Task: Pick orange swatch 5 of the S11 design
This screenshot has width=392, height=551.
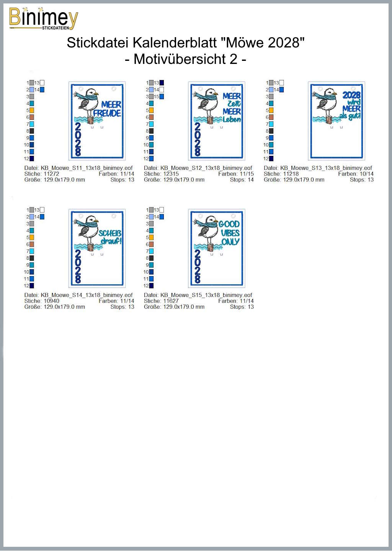Action: [x=32, y=111]
